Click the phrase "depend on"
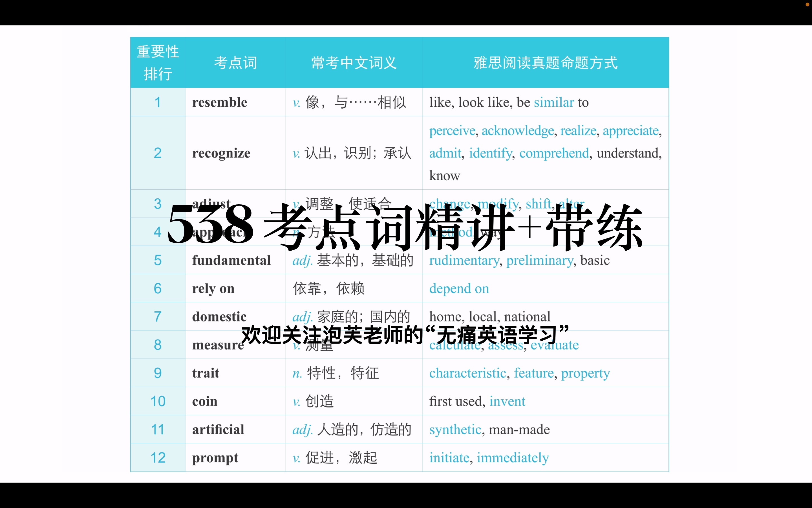The height and width of the screenshot is (508, 812). [459, 289]
